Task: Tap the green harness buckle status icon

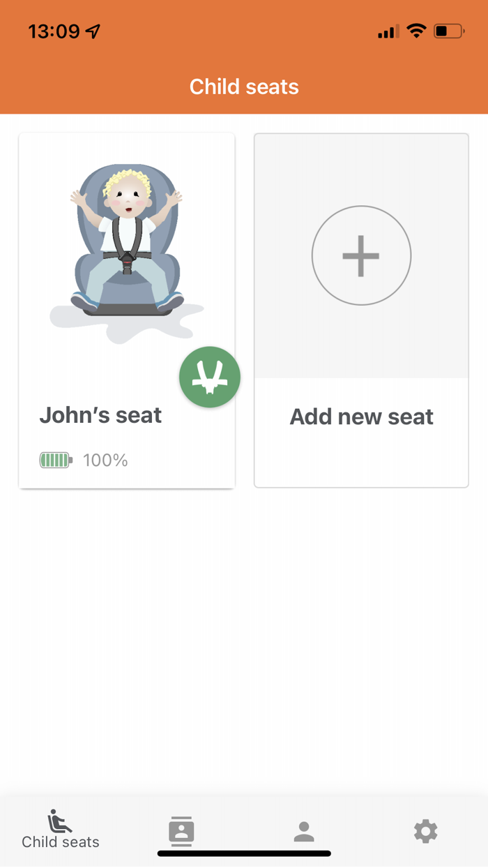Action: (210, 377)
